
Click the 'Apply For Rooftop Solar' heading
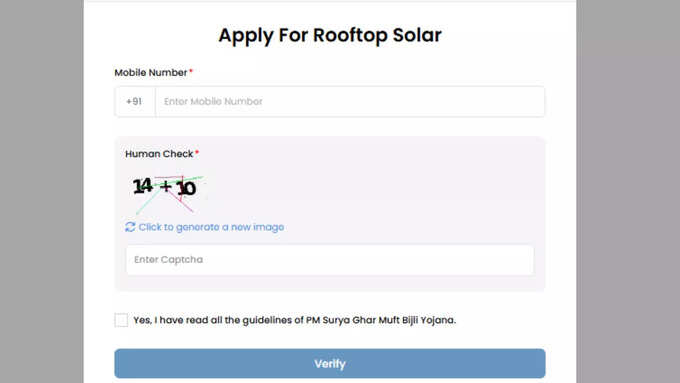click(x=330, y=35)
